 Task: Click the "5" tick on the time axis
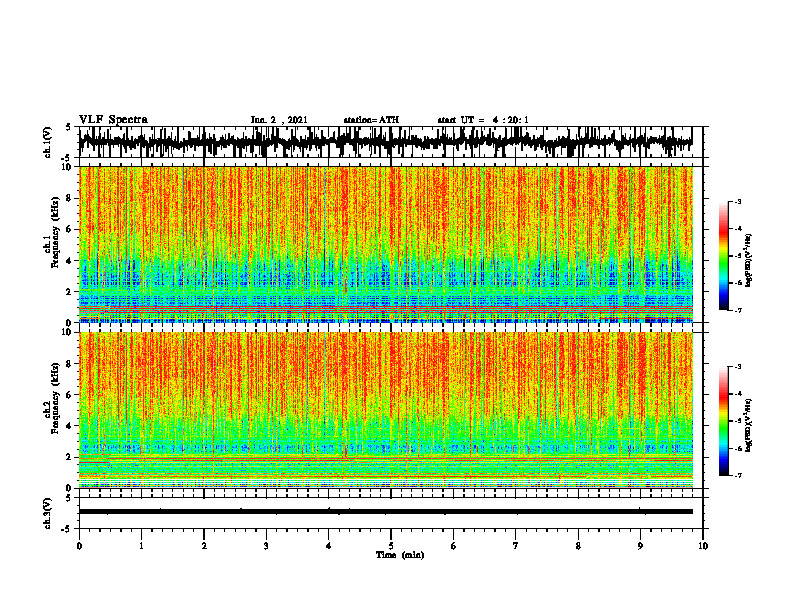[x=391, y=546]
